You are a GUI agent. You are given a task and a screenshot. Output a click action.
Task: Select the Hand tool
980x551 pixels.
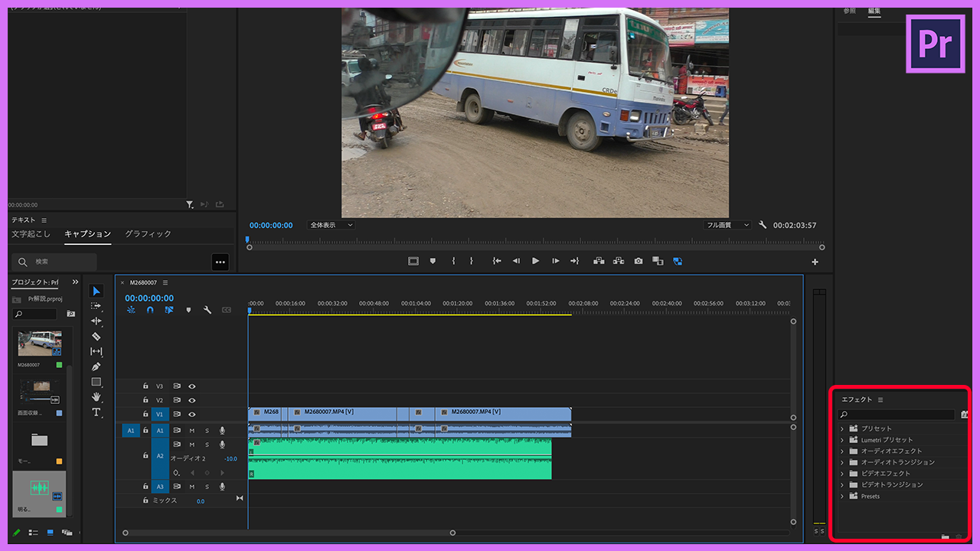click(x=96, y=397)
